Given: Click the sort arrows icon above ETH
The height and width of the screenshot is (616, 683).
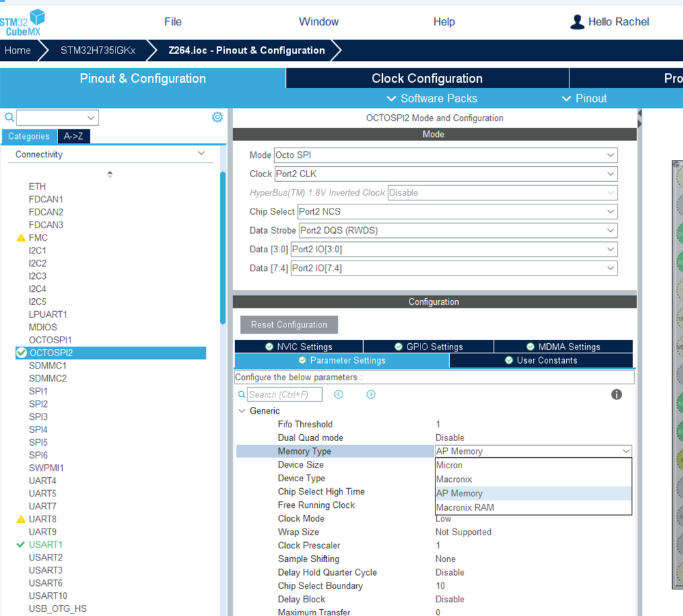Looking at the screenshot, I should coord(110,174).
